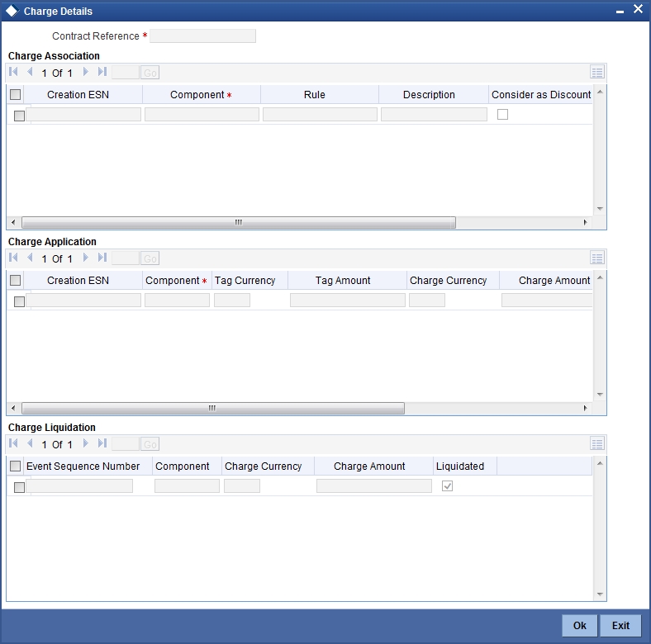Click Charge Currency field in Charge Application
The width and height of the screenshot is (651, 644).
click(427, 301)
